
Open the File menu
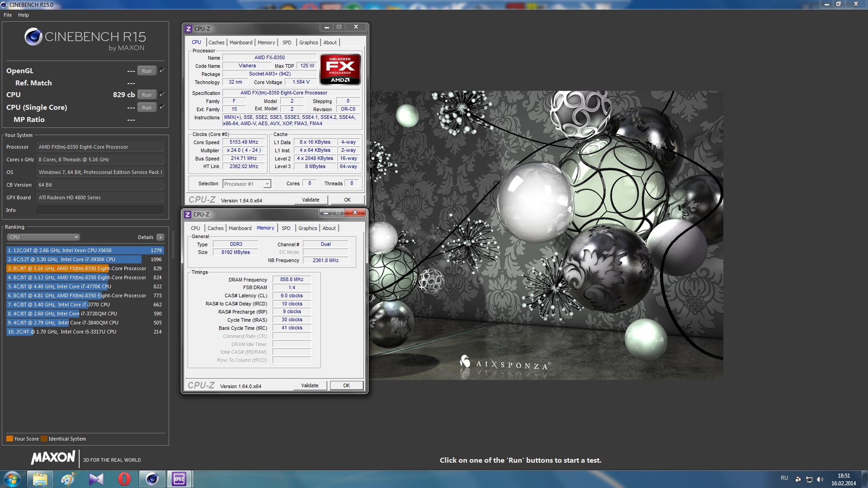tap(8, 15)
